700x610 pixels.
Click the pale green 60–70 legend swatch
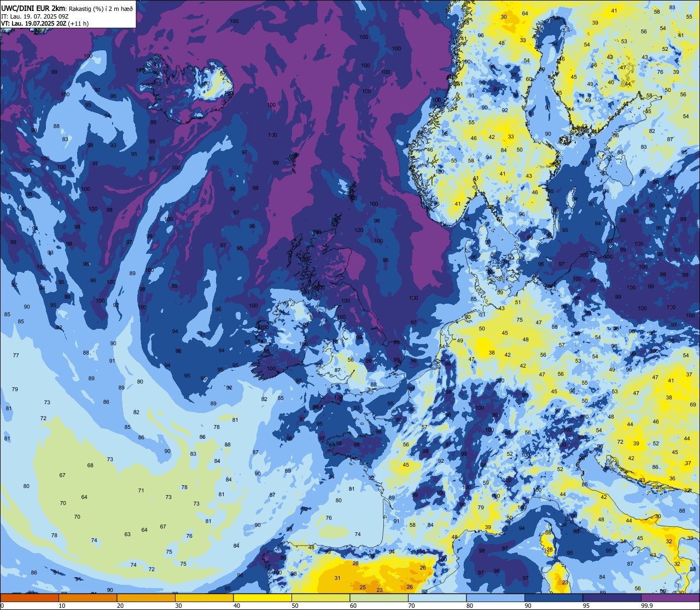point(379,597)
